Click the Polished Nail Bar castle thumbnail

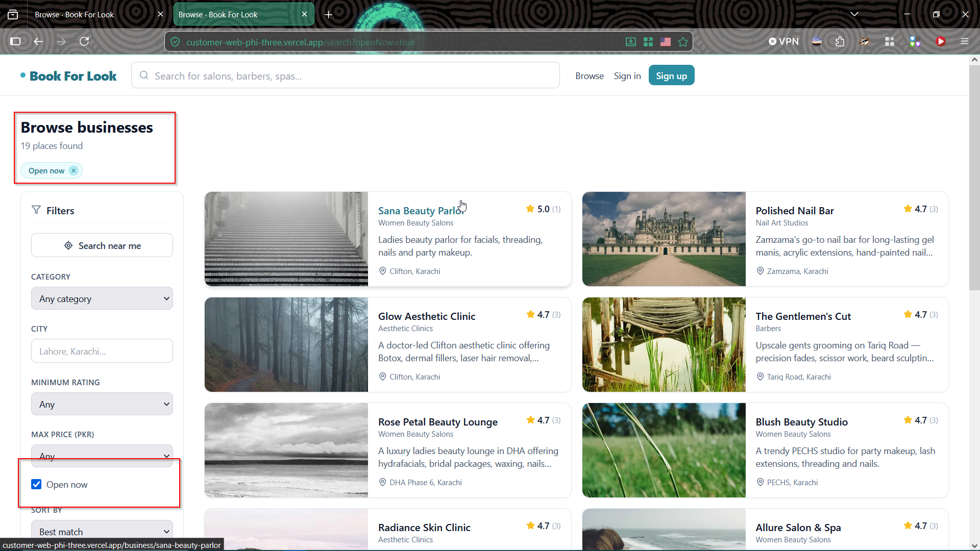click(664, 239)
